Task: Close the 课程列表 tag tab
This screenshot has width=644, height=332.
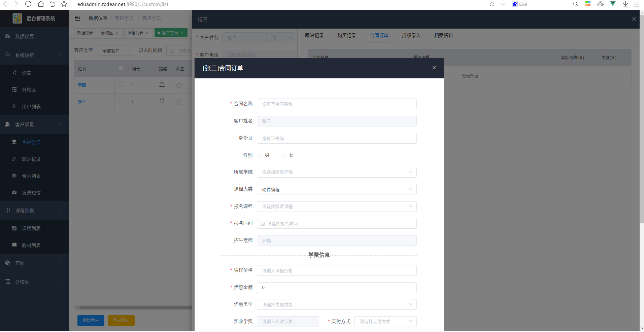Action: (x=147, y=33)
